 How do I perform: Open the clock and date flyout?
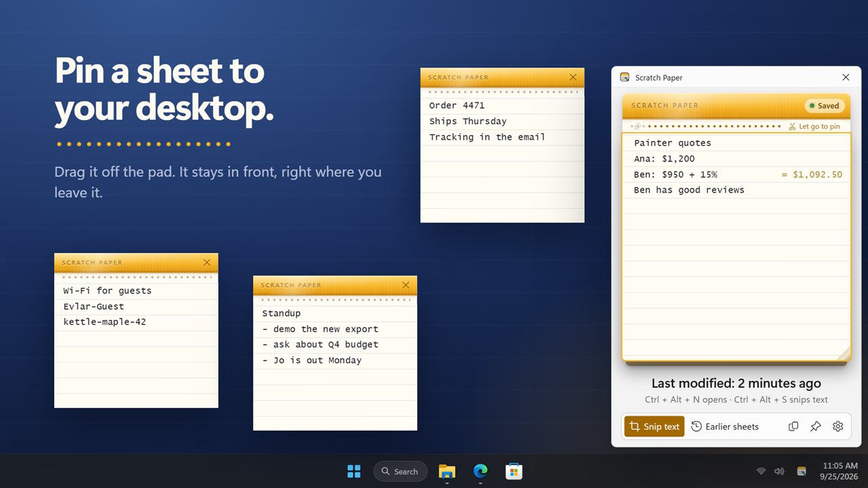[840, 471]
